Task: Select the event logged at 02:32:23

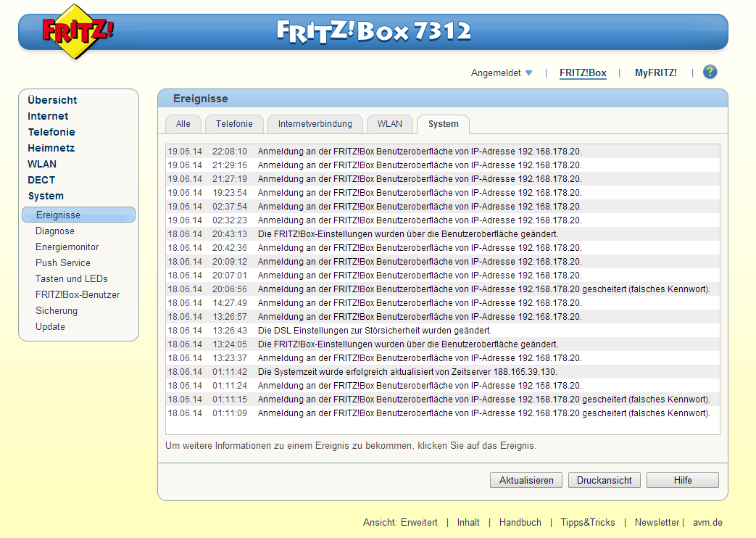Action: (x=443, y=220)
